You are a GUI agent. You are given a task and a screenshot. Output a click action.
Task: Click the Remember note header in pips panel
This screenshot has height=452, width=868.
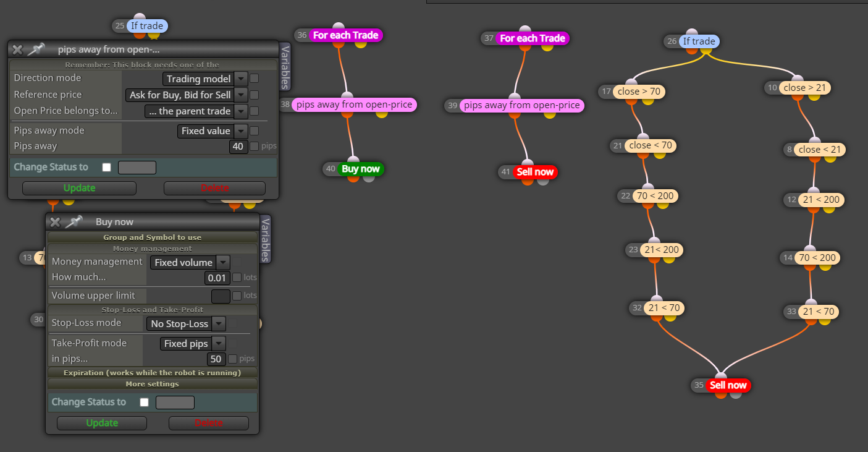click(143, 65)
